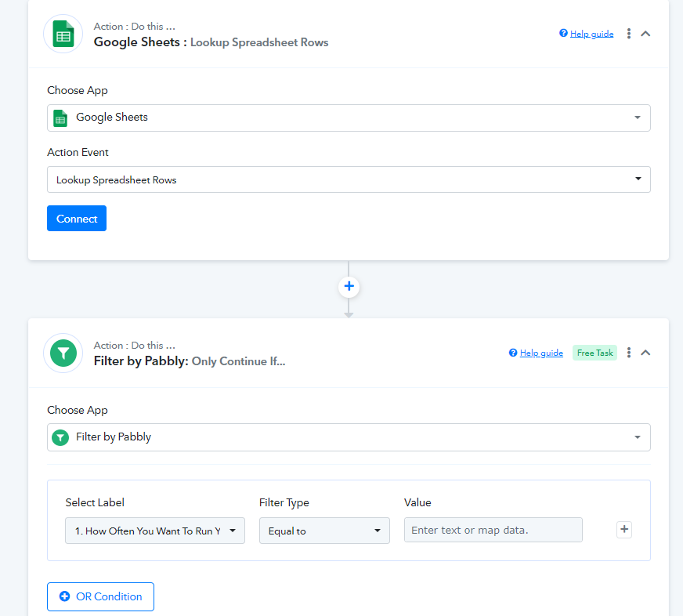This screenshot has height=616, width=683.
Task: Open the Choose App dropdown showing Filter by Pabbly
Action: (x=349, y=437)
